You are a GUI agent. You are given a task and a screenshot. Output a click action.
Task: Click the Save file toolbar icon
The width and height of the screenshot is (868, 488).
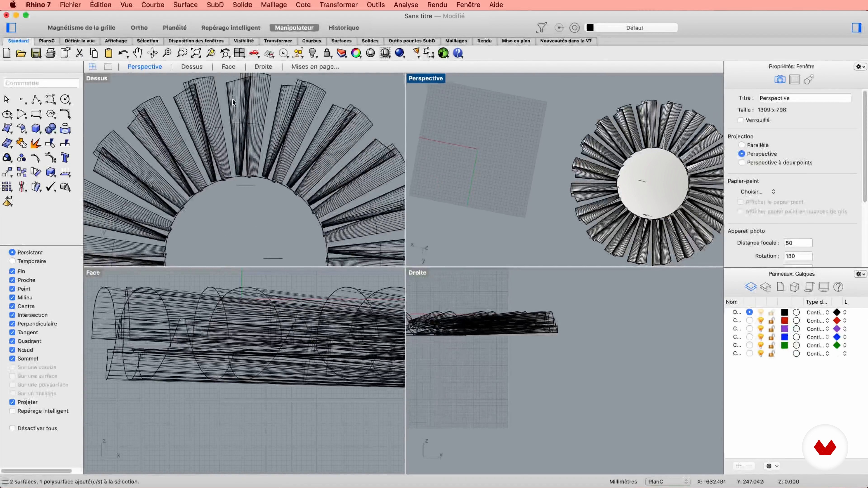click(36, 53)
